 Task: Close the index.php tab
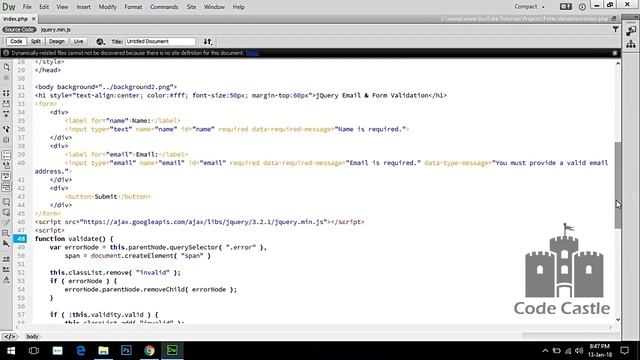click(34, 19)
